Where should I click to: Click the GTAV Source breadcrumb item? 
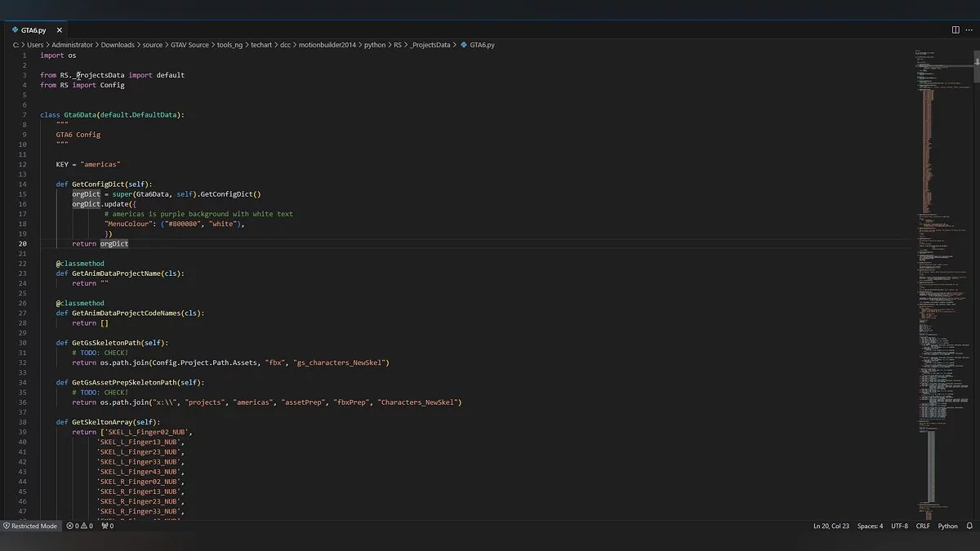click(x=190, y=45)
